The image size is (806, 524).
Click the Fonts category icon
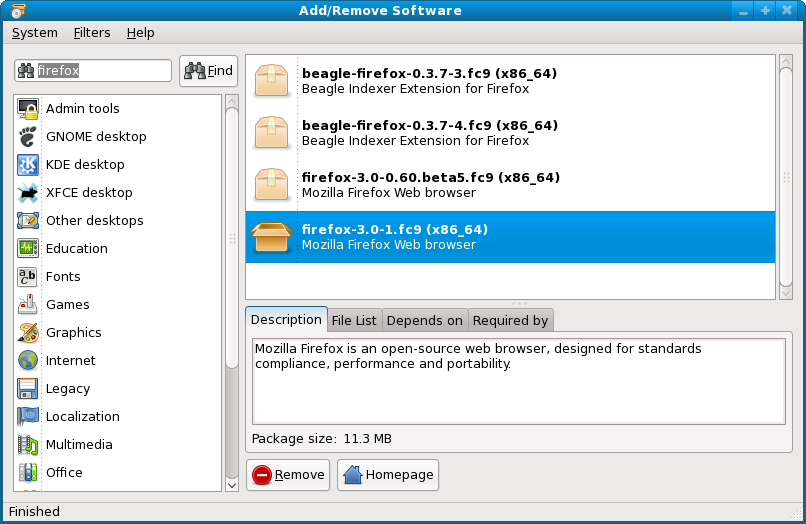click(x=28, y=277)
